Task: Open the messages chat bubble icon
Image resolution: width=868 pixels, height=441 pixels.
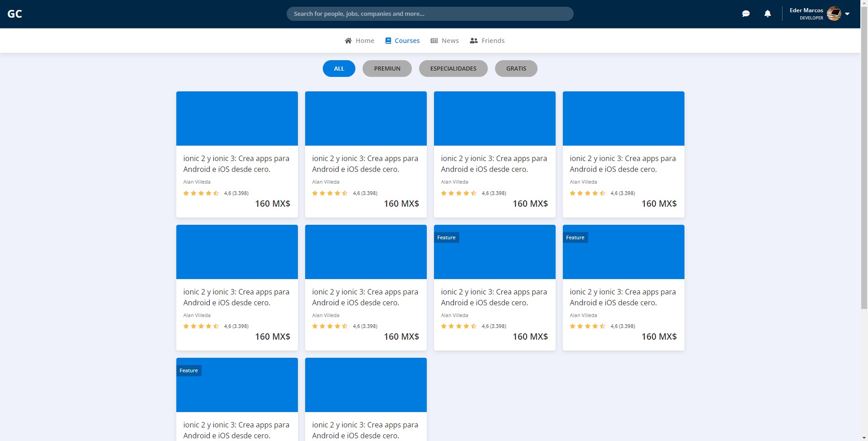Action: 746,14
